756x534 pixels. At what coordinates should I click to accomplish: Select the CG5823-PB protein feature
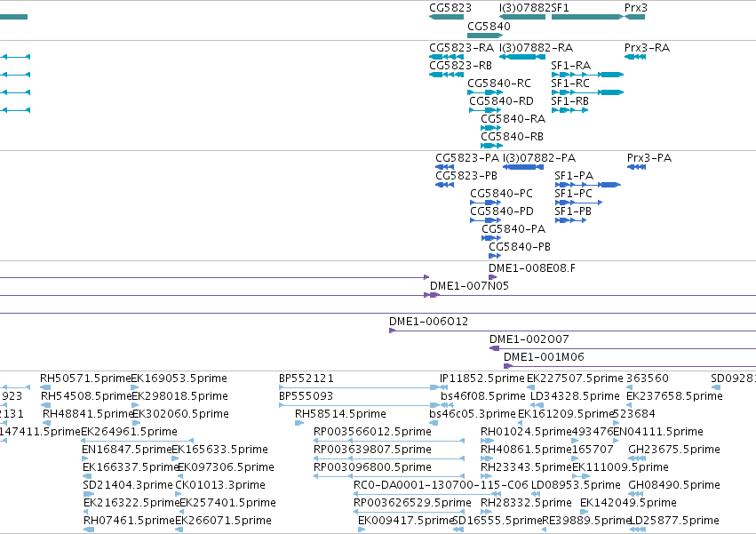(466, 176)
